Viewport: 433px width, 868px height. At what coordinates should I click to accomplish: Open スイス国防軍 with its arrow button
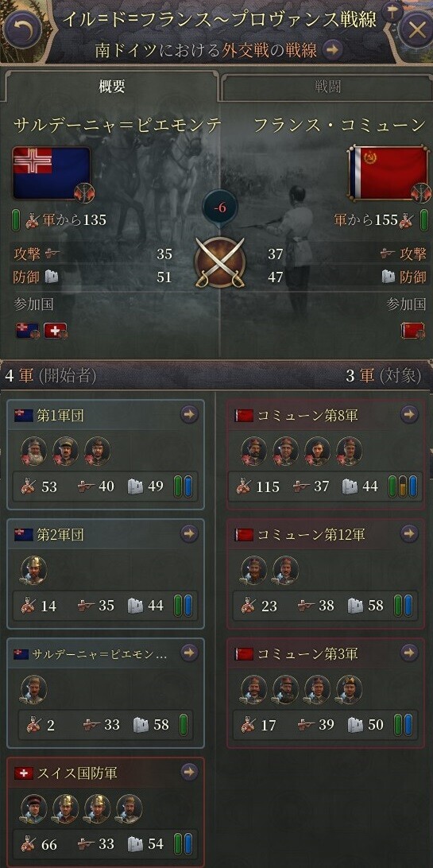tap(189, 772)
